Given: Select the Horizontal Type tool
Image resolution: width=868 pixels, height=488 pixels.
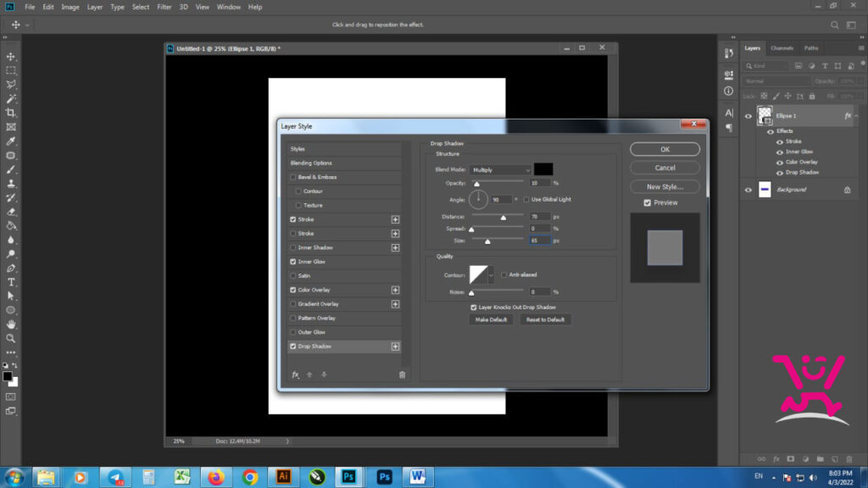Looking at the screenshot, I should [x=10, y=282].
